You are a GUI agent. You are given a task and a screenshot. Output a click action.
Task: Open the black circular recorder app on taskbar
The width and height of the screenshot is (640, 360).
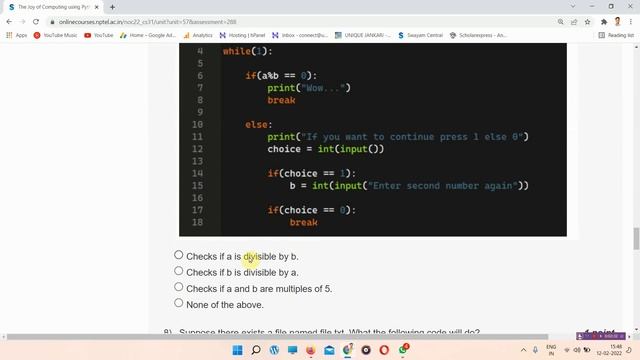tap(366, 350)
